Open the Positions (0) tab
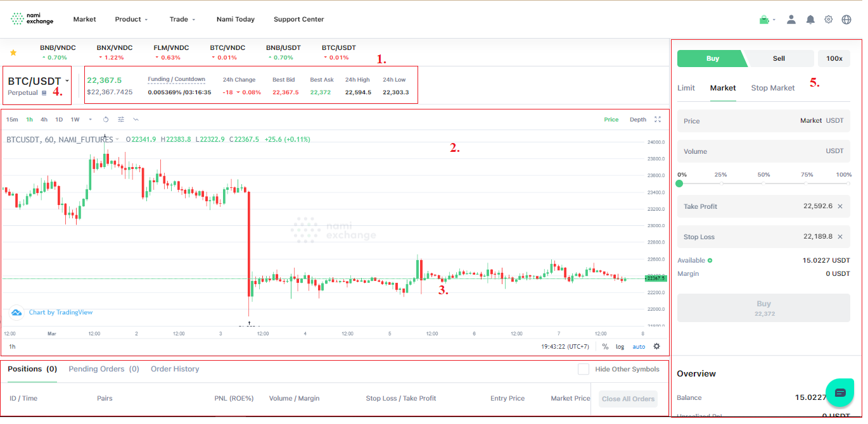The image size is (868, 424). (x=32, y=369)
